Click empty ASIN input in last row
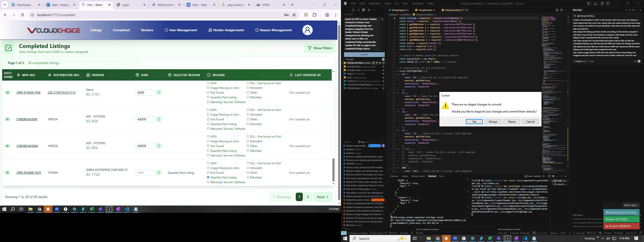This screenshot has height=242, width=644. click(x=145, y=173)
